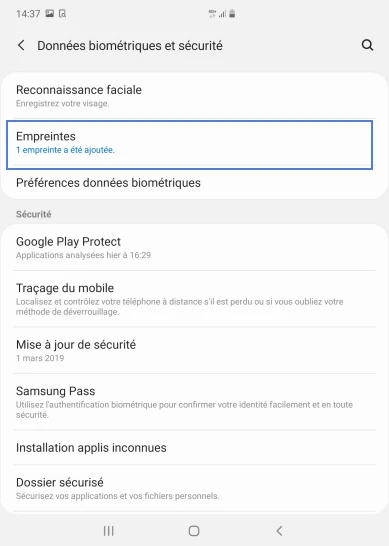Tap the battery status icon

pyautogui.click(x=232, y=14)
